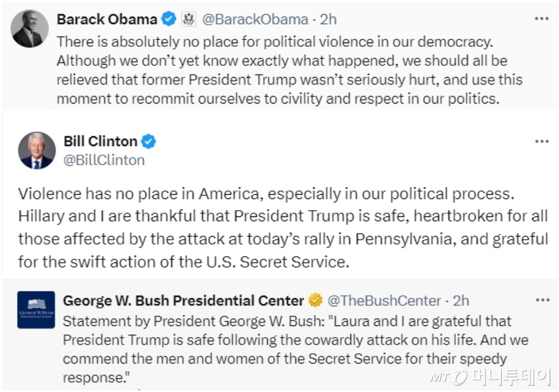Open the @BarackObama handle
Screen dimensions: 559x392
click(x=255, y=20)
